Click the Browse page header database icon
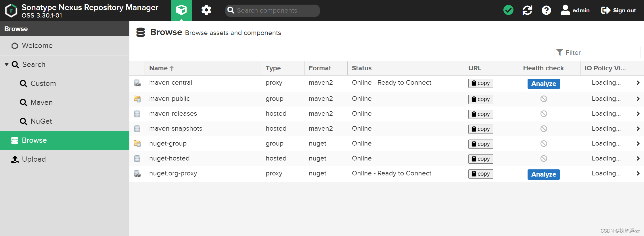 click(x=141, y=32)
